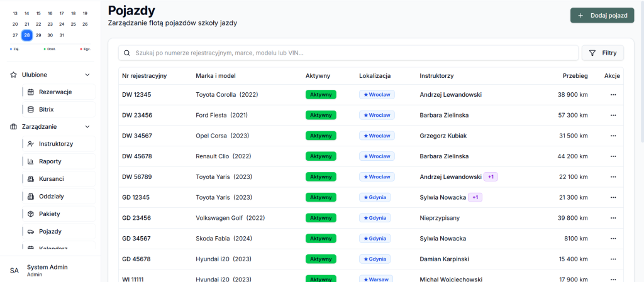Click the Nr rejestracyjny column header
The height and width of the screenshot is (282, 644).
tap(144, 76)
